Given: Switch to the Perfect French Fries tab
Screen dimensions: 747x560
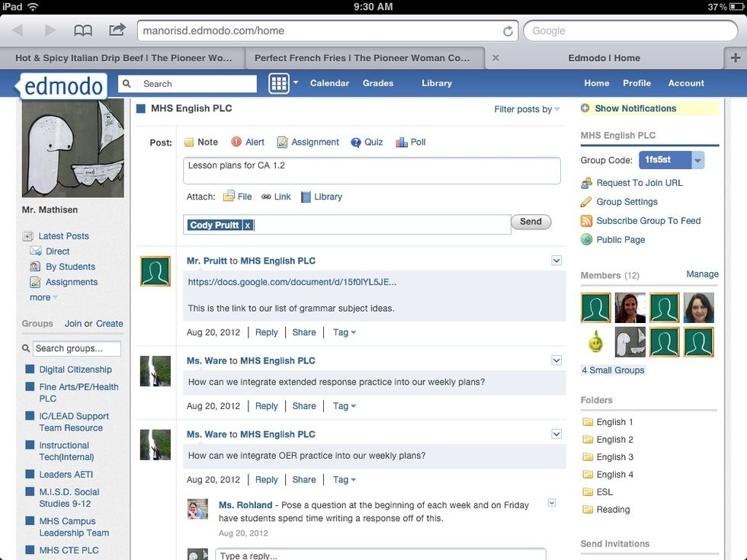Looking at the screenshot, I should tap(365, 58).
